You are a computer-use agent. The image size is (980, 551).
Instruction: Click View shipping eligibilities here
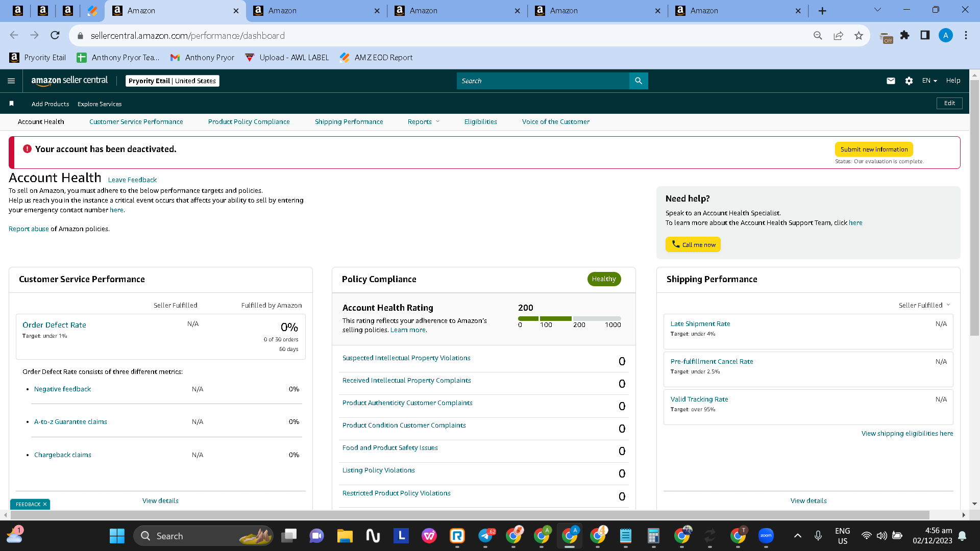pyautogui.click(x=907, y=434)
